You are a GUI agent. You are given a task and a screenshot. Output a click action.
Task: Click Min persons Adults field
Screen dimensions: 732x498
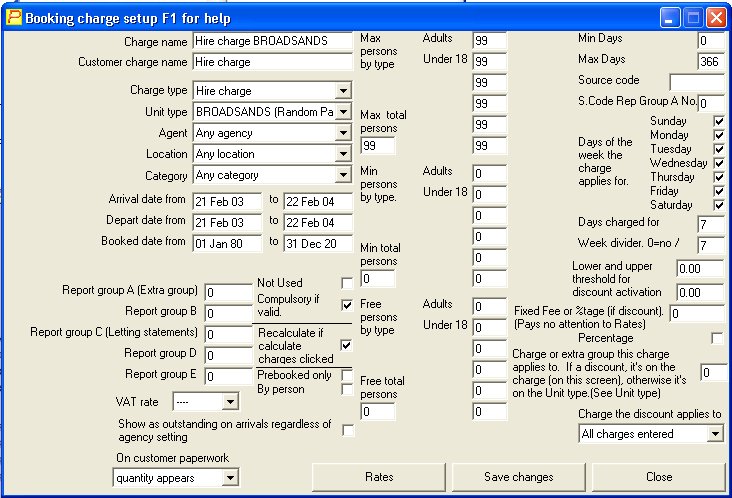tap(489, 174)
